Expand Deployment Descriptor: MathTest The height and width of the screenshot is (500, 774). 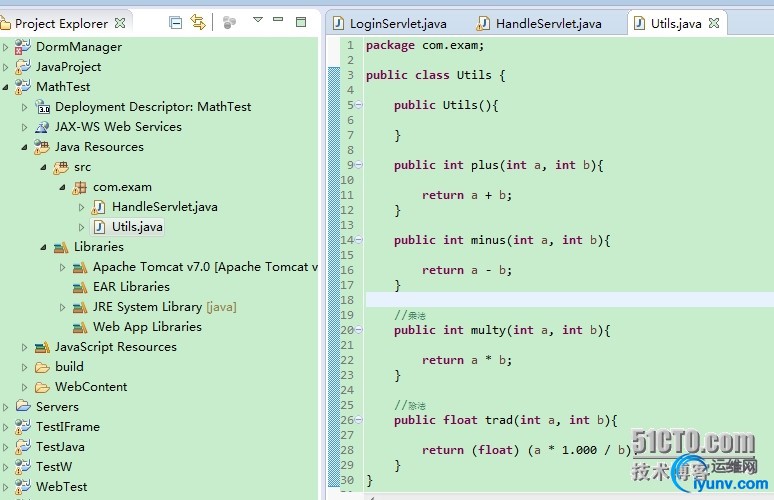[24, 107]
